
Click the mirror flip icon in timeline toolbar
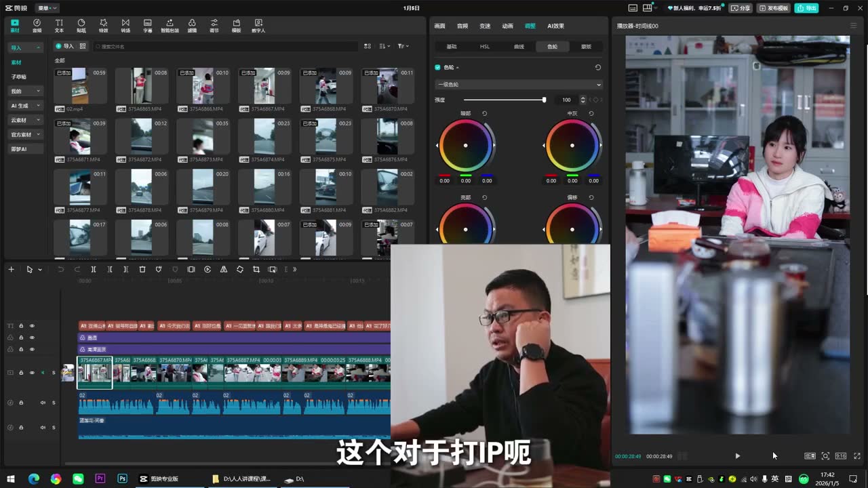[x=224, y=269]
